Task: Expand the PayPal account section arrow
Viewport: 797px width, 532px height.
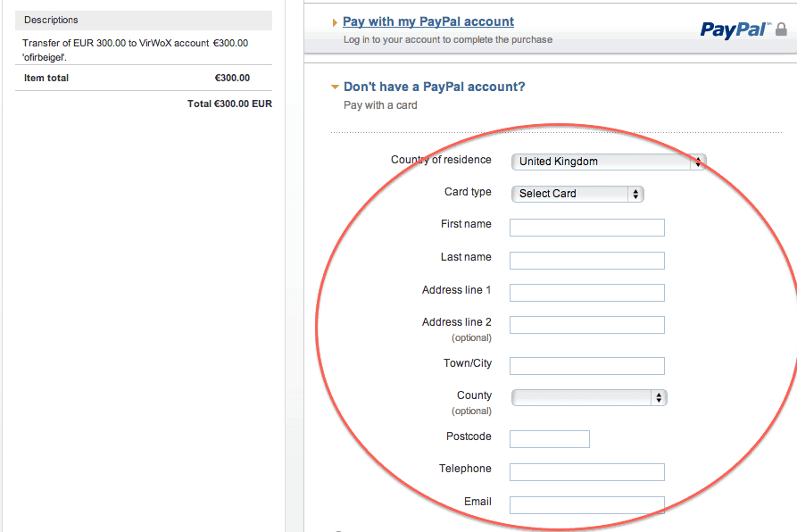Action: (x=335, y=23)
